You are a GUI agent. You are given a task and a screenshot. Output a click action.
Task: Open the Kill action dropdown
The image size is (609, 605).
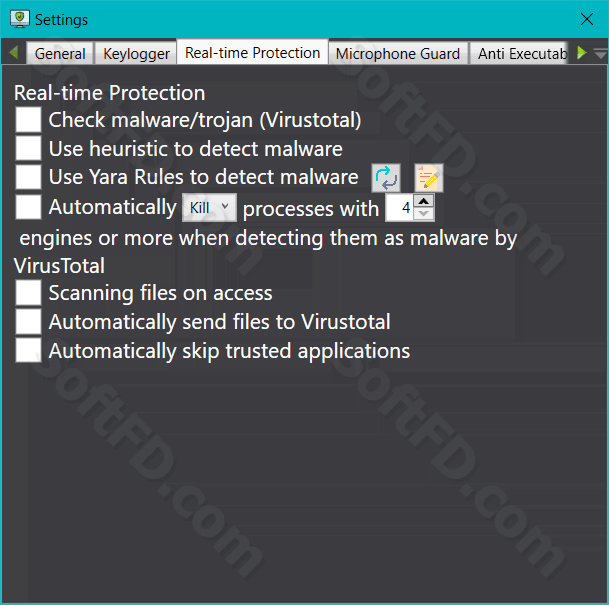pyautogui.click(x=209, y=208)
